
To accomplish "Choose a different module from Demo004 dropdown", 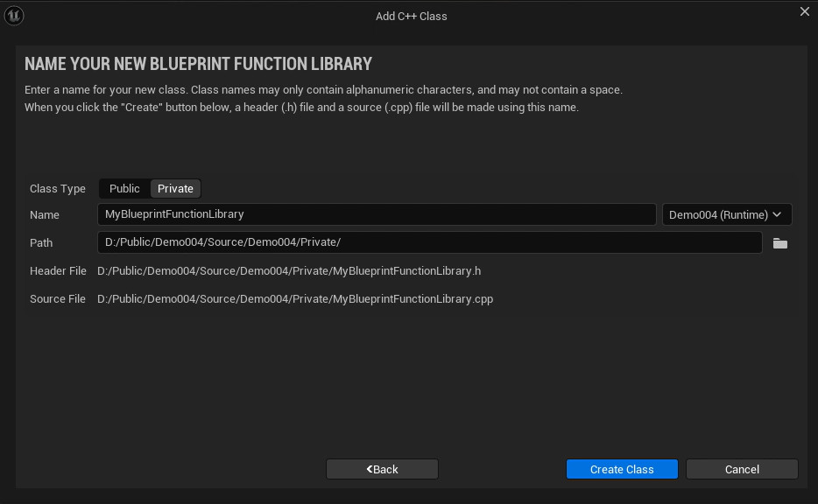I will tap(727, 214).
